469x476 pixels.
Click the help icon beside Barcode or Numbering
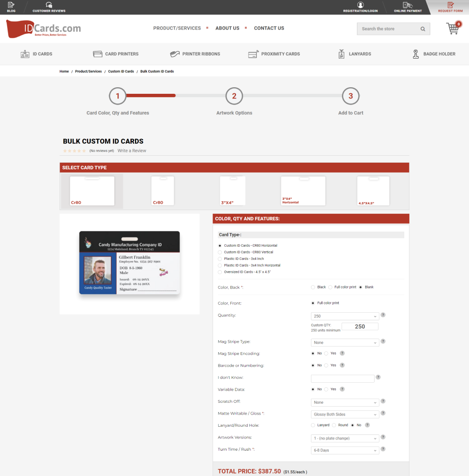tap(342, 365)
